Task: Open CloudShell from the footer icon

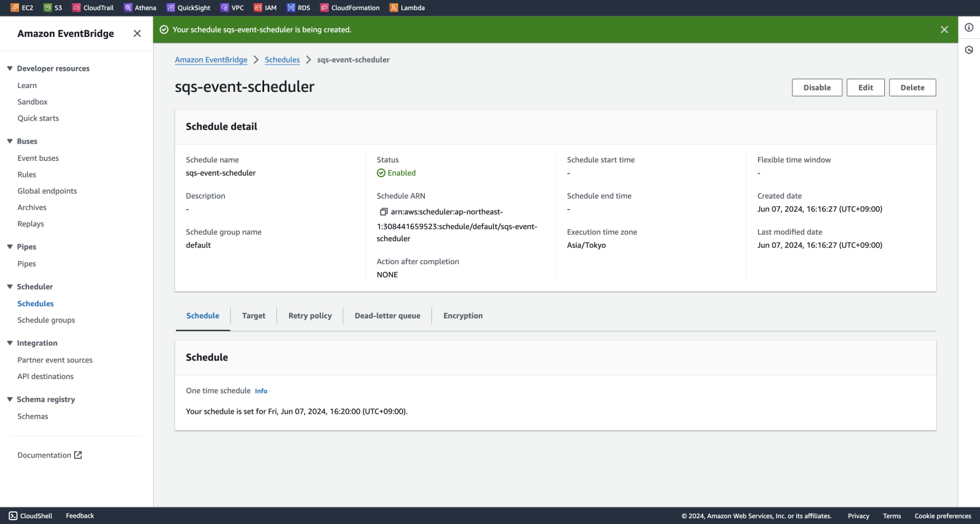Action: 13,516
